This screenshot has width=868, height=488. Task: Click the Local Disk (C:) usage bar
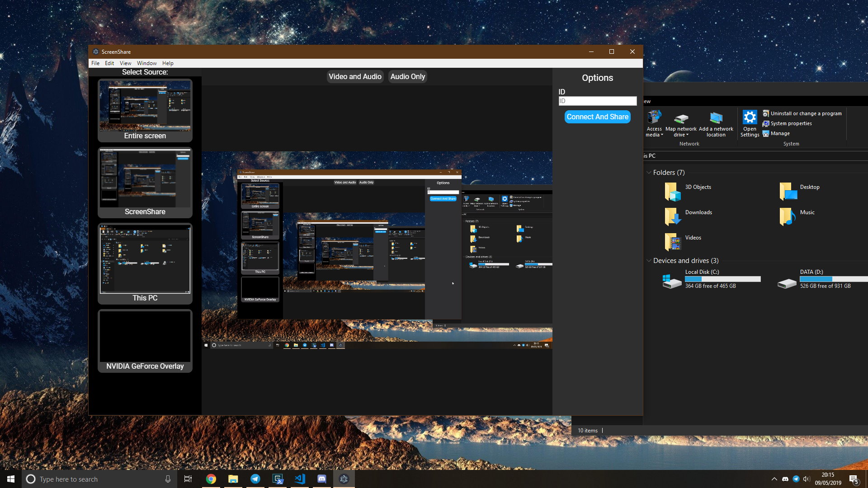click(722, 279)
